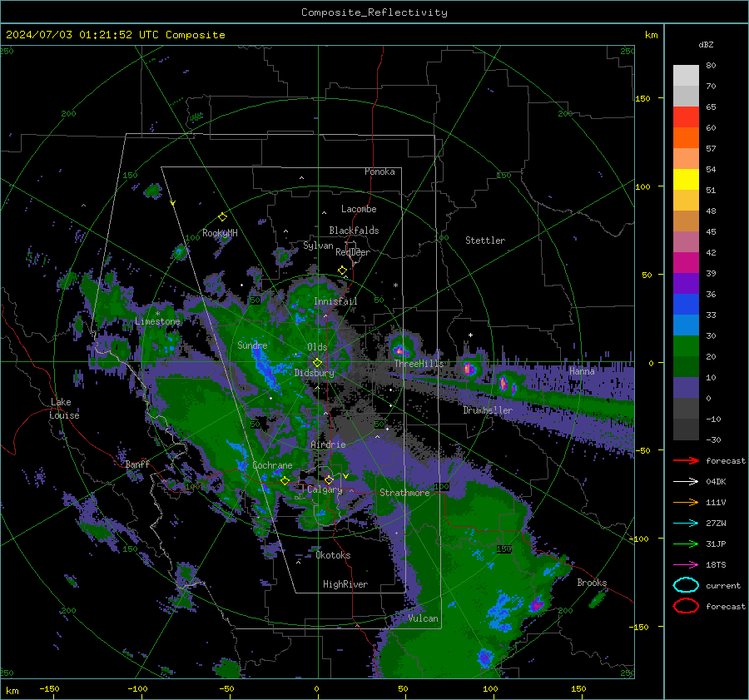Select the orange 57-60 dBZ swatch
749x700 pixels.
(x=686, y=138)
